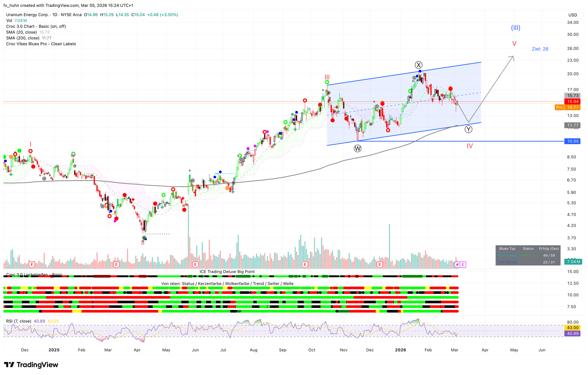Click the red earnings E marker near December 2025
This screenshot has height=375, width=588.
[379, 264]
